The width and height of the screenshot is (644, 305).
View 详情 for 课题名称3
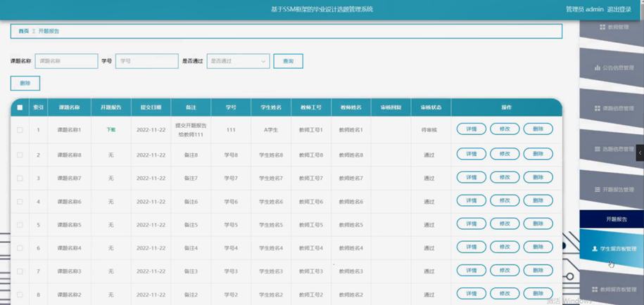click(x=472, y=271)
